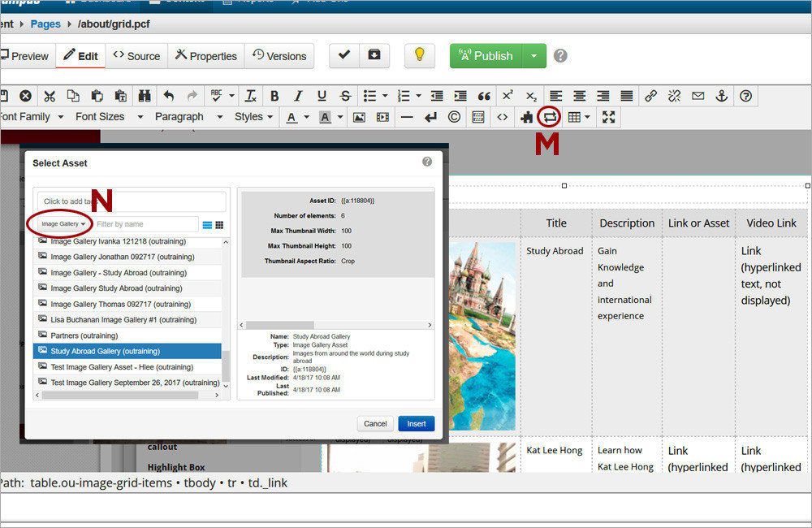
Task: Click the Insert Asset toolbar icon
Action: (x=550, y=117)
